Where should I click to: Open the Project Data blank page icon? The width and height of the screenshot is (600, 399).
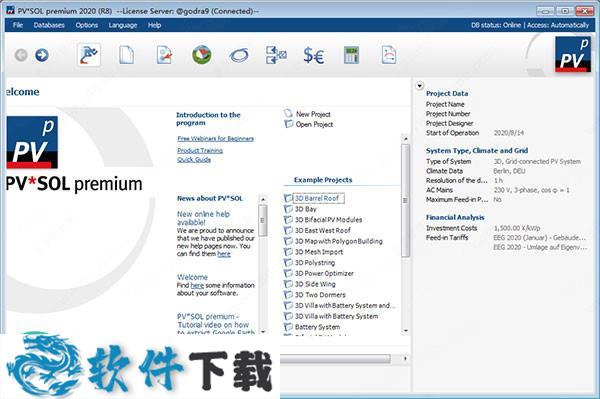pos(126,55)
